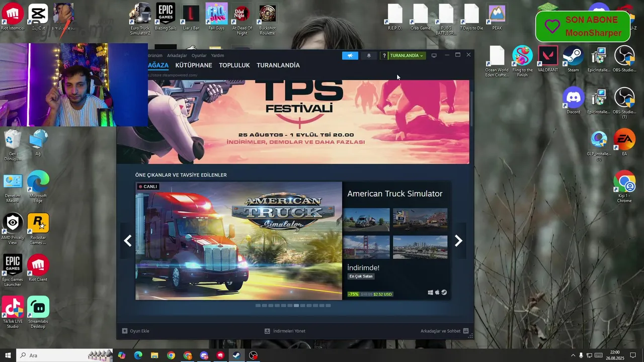This screenshot has height=362, width=644.
Task: View Golden Gate bridge screenshot thumbnail
Action: tap(366, 247)
